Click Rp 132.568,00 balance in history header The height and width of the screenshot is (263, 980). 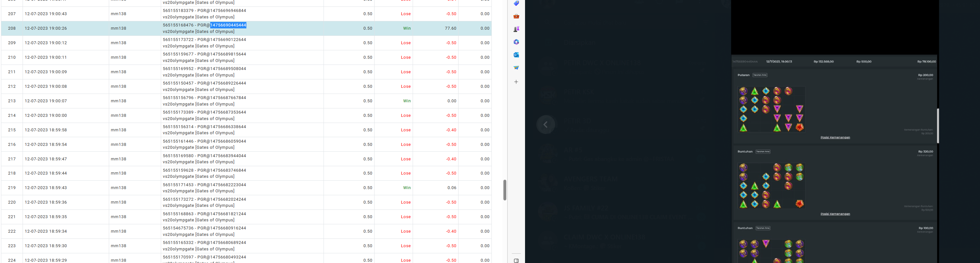(x=824, y=62)
